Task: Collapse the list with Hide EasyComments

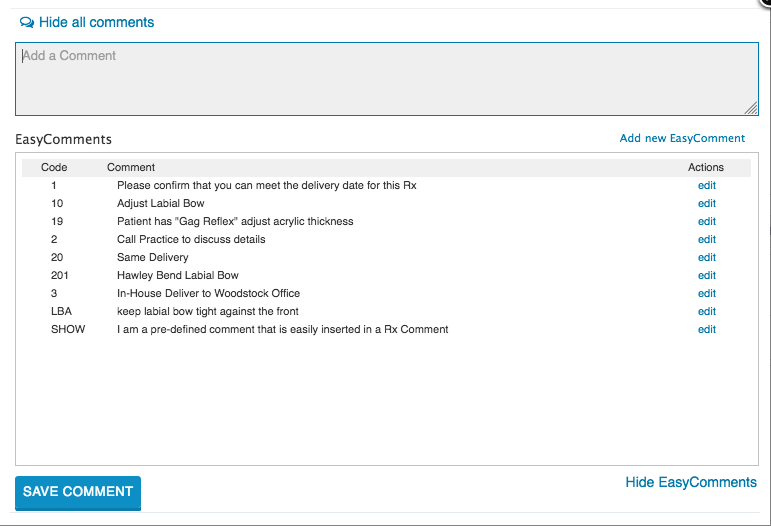Action: click(x=691, y=482)
